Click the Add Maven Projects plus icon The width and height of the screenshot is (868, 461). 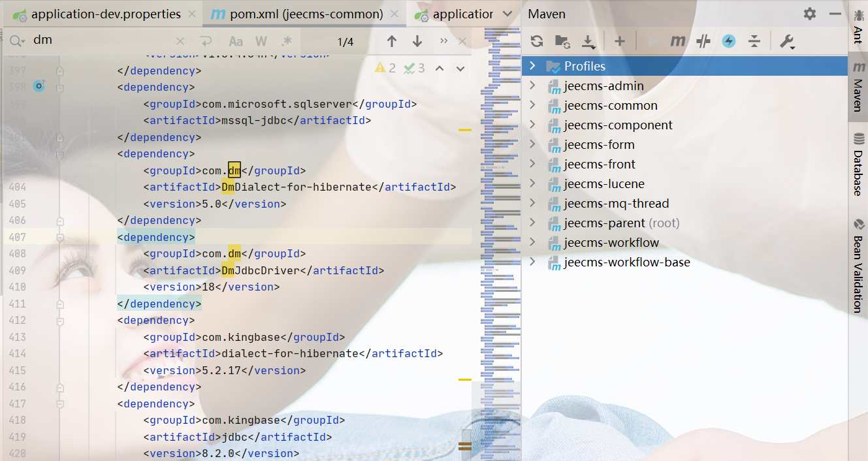click(x=620, y=41)
